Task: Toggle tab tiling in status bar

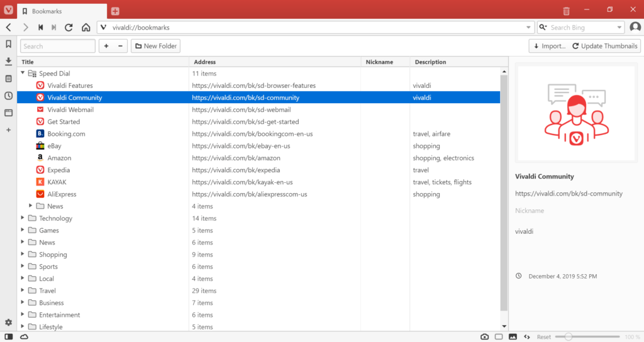Action: [x=499, y=337]
